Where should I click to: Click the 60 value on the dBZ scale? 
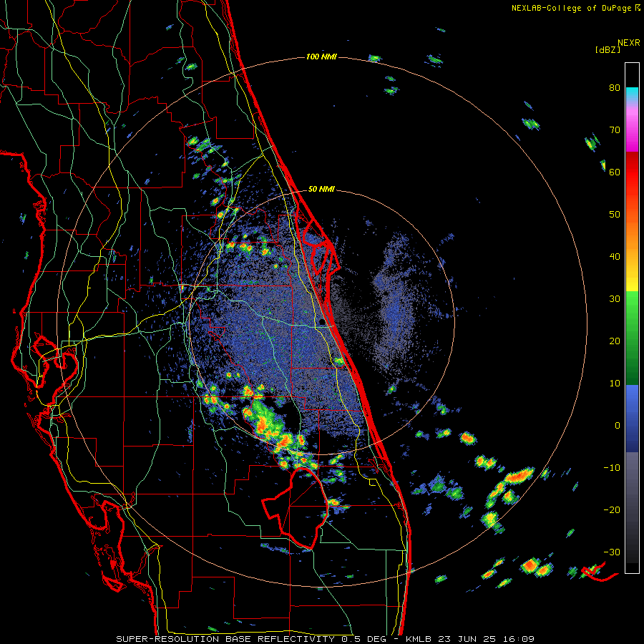pos(615,172)
